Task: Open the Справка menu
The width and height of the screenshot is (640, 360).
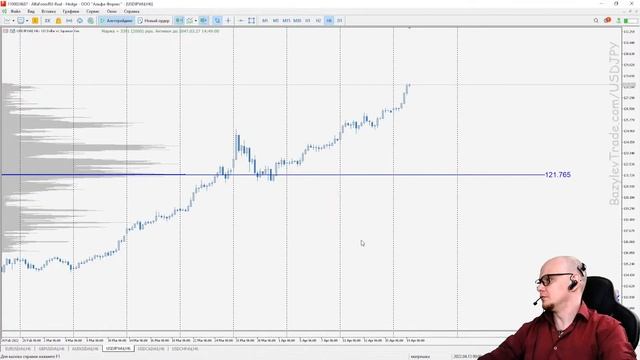Action: (x=131, y=11)
